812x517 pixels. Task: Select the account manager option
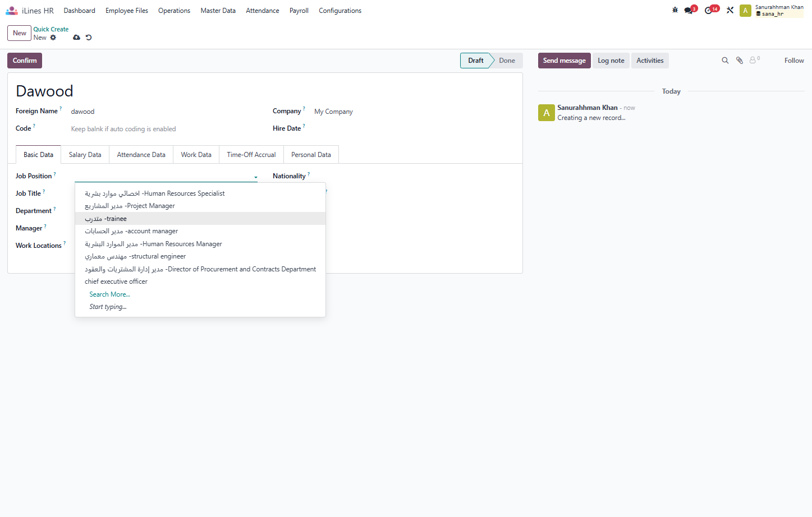[x=200, y=231]
